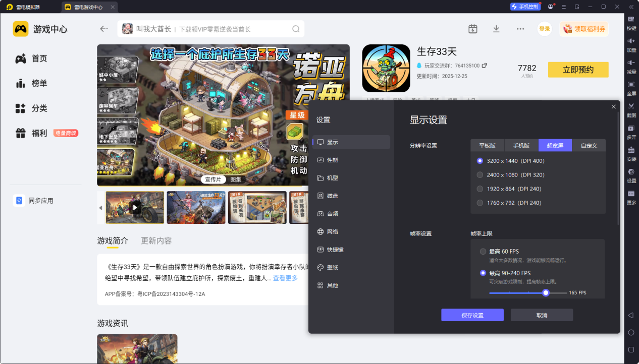The height and width of the screenshot is (364, 639).
Task: Select the 2400 x 1080 (DPI 320) resolution
Action: [x=480, y=175]
